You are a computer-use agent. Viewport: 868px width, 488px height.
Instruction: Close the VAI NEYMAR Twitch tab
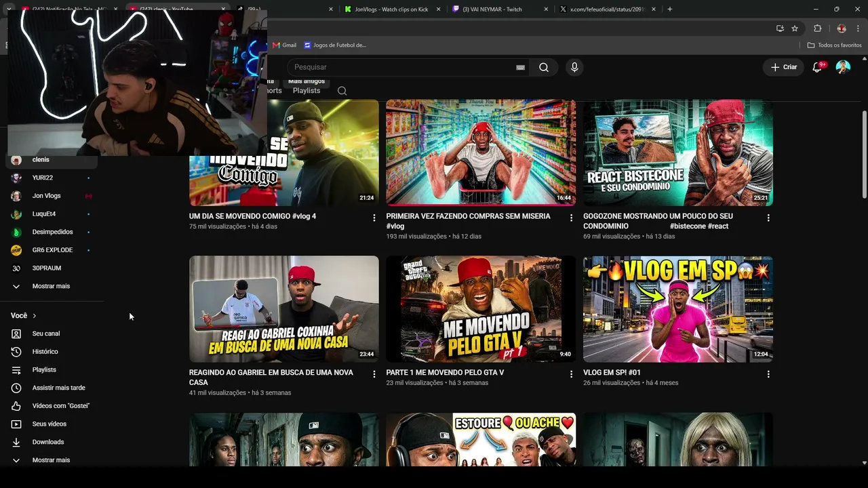click(547, 9)
